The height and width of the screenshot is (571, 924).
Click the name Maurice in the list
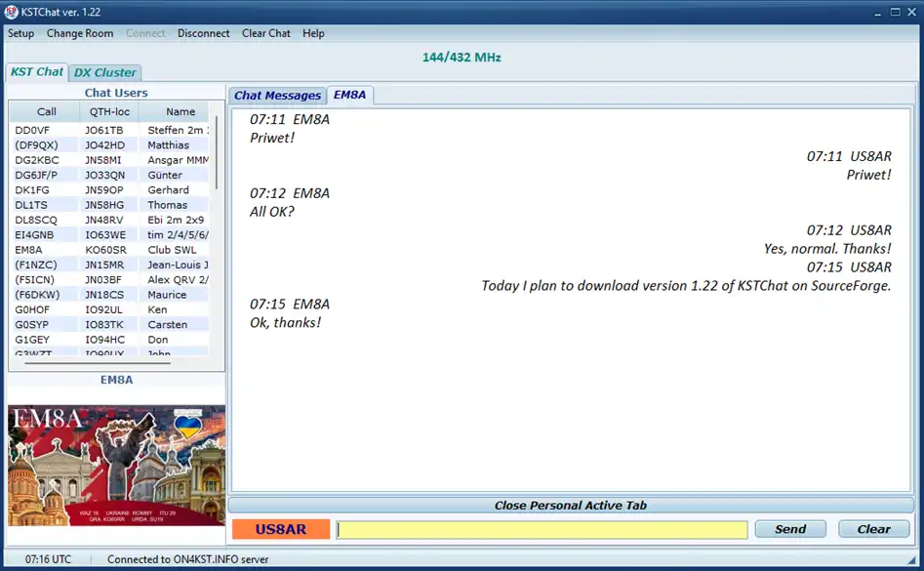167,295
